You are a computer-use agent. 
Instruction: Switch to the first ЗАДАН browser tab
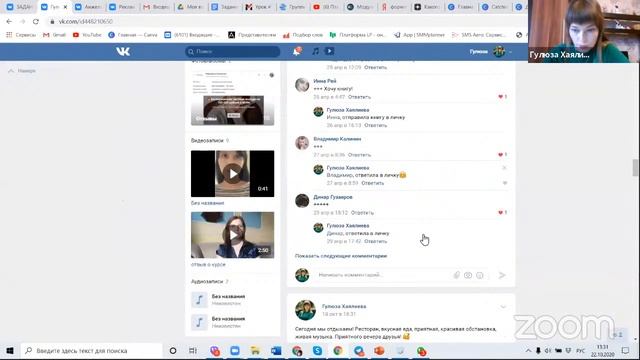(x=19, y=7)
